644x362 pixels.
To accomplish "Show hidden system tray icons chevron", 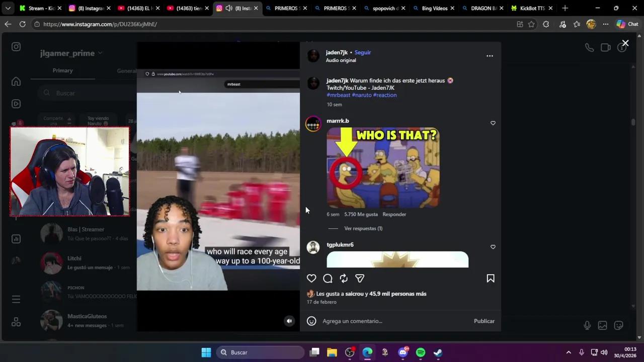I will [569, 352].
